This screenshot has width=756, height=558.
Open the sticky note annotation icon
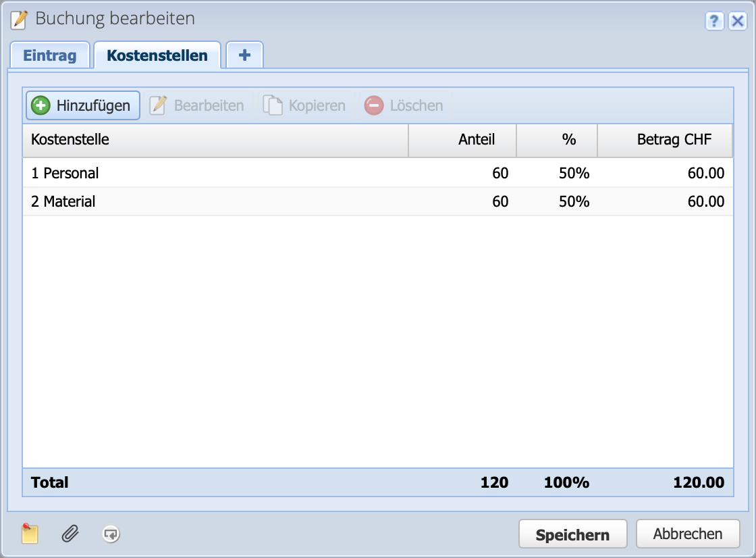pyautogui.click(x=28, y=533)
